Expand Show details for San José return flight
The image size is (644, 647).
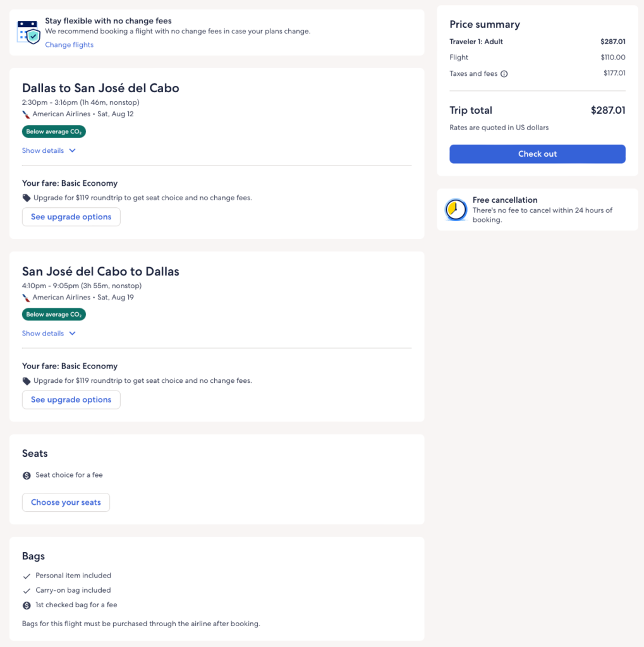pyautogui.click(x=49, y=334)
